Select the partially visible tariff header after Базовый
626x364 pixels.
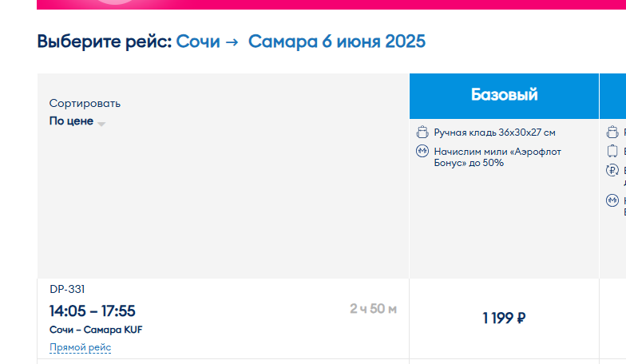(613, 96)
